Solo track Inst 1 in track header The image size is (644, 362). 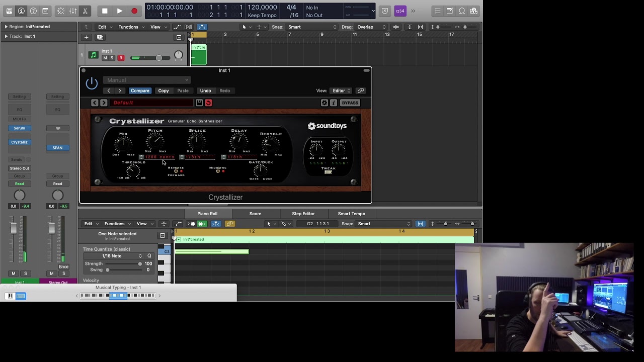point(112,58)
